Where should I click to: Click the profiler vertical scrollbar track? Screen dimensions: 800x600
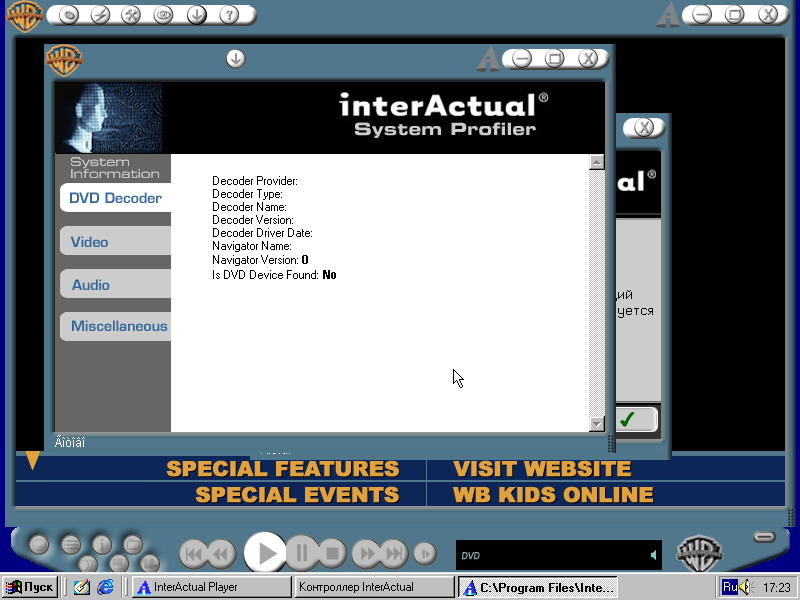pyautogui.click(x=596, y=293)
